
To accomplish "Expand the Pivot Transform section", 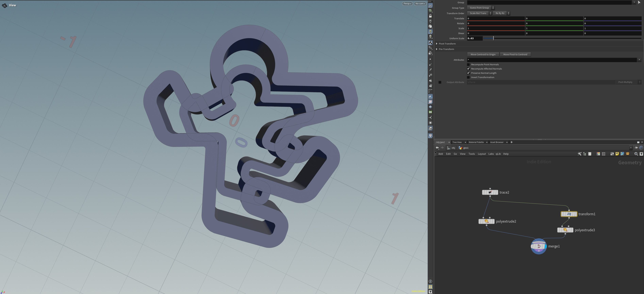I will pyautogui.click(x=437, y=44).
